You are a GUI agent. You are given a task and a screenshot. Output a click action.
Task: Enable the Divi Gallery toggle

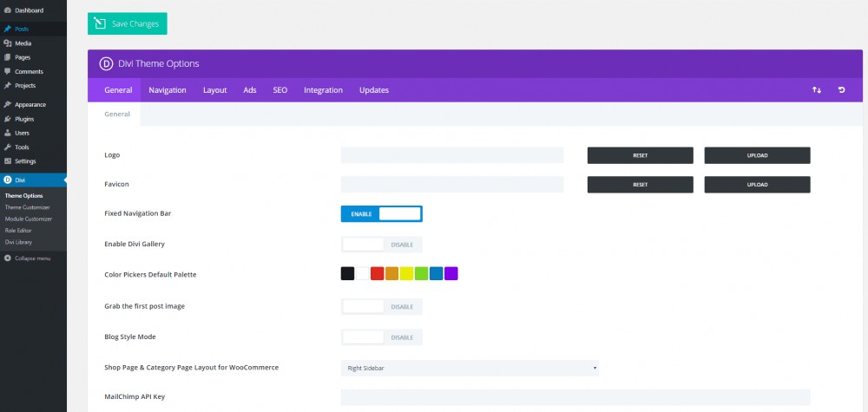[381, 245]
